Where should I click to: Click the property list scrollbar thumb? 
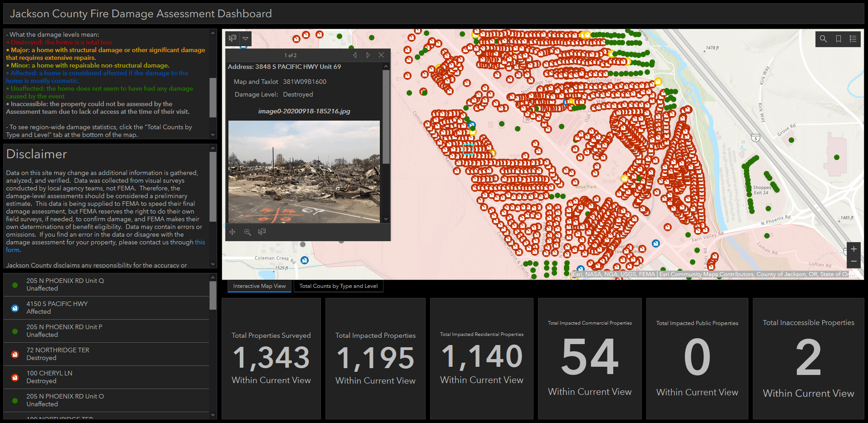213,296
